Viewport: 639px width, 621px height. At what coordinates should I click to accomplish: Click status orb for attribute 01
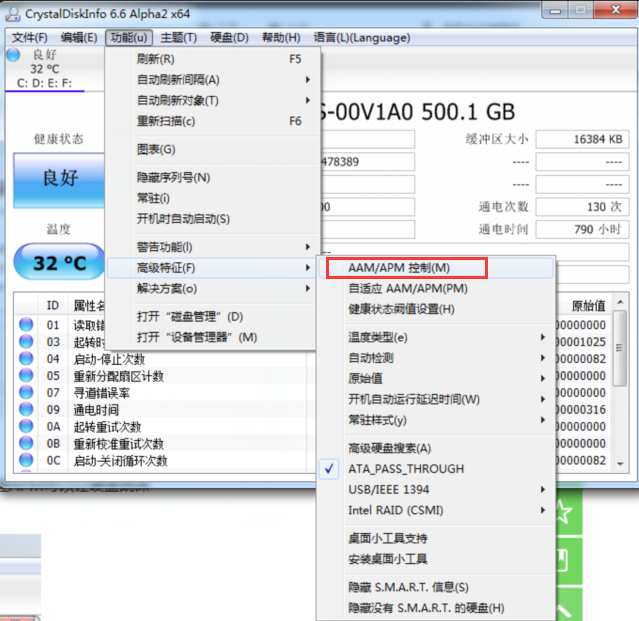tap(26, 325)
